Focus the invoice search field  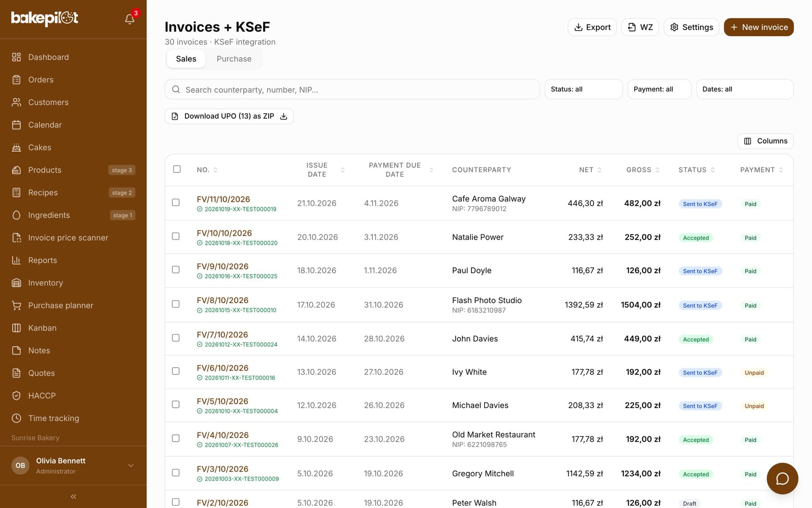tap(352, 89)
